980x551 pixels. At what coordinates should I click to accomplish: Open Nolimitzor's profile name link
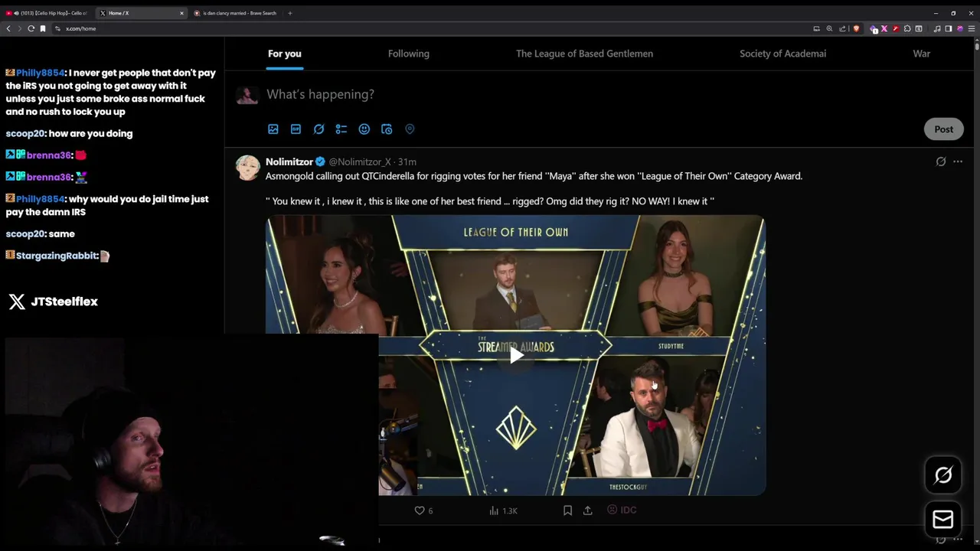pos(289,161)
